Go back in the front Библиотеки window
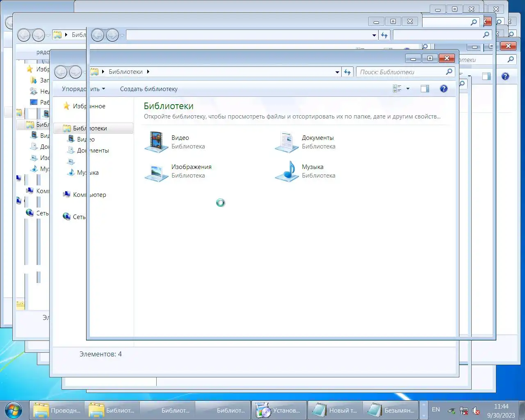Screen dimensions: 525x420 point(61,72)
